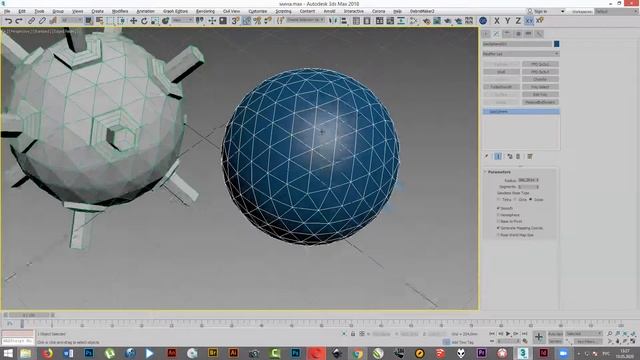Constrain transform to Y axis
640x360 pixels.
click(x=507, y=20)
